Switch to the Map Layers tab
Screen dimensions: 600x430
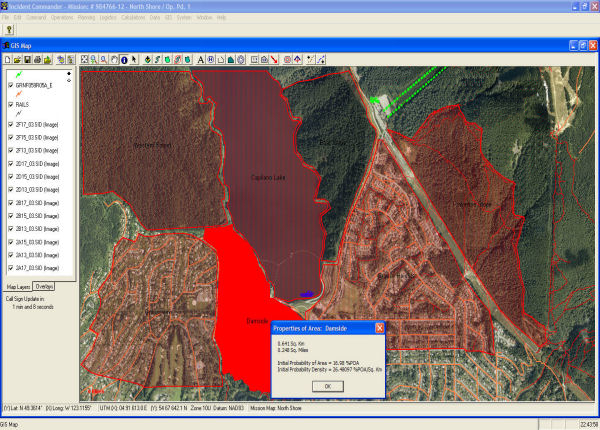pos(18,287)
